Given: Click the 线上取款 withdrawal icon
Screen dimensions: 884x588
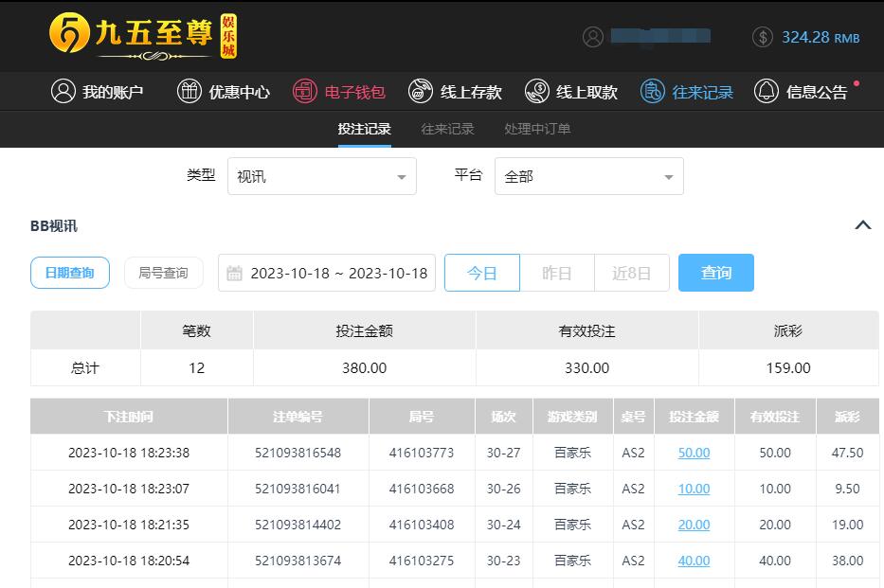Looking at the screenshot, I should coord(536,91).
